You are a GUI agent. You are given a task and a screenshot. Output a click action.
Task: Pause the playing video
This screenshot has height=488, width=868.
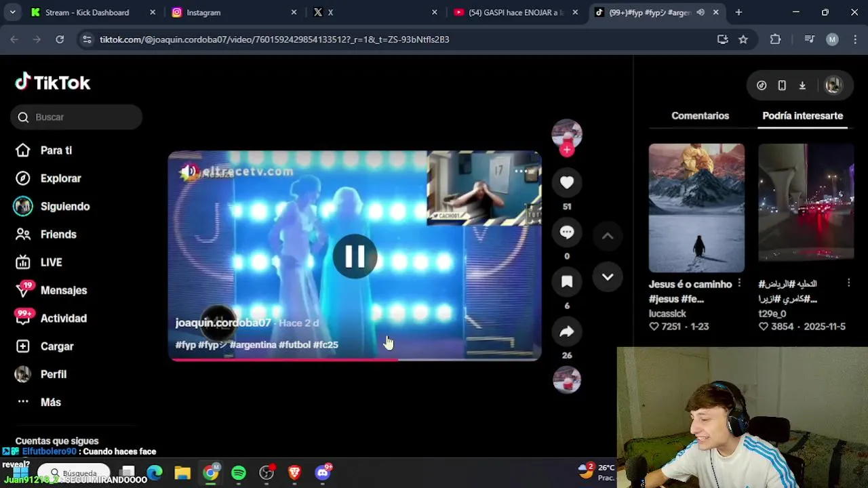tap(355, 256)
